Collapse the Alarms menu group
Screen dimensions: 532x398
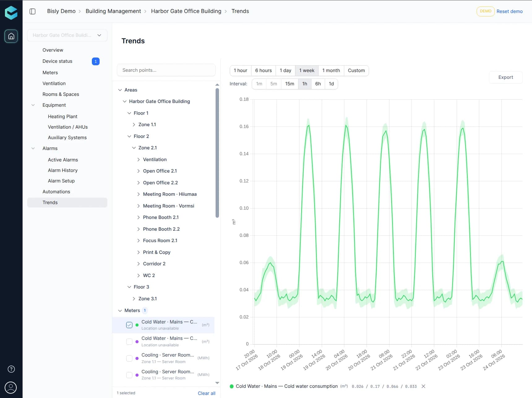point(33,148)
